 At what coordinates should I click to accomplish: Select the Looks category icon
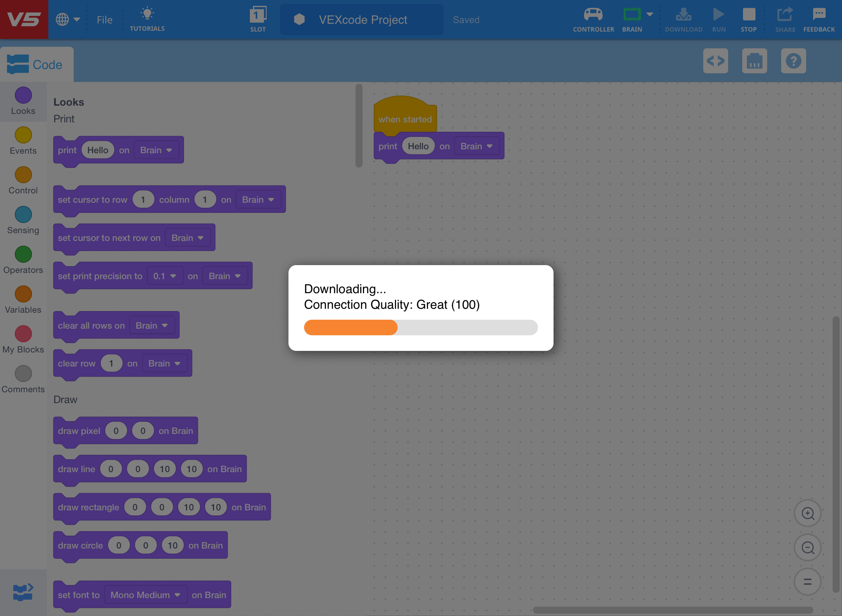(x=23, y=94)
